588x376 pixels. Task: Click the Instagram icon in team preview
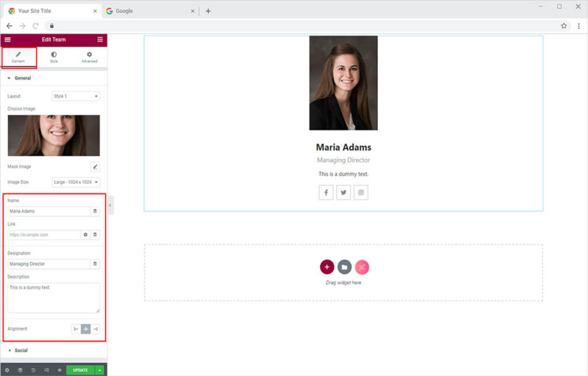click(361, 193)
